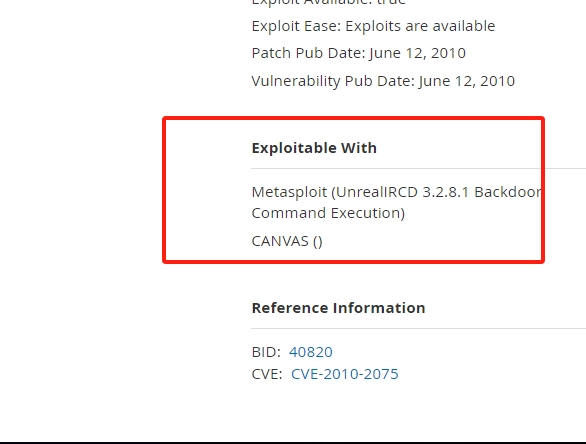The image size is (586, 444).
Task: Click the CVE: label
Action: [x=267, y=374]
